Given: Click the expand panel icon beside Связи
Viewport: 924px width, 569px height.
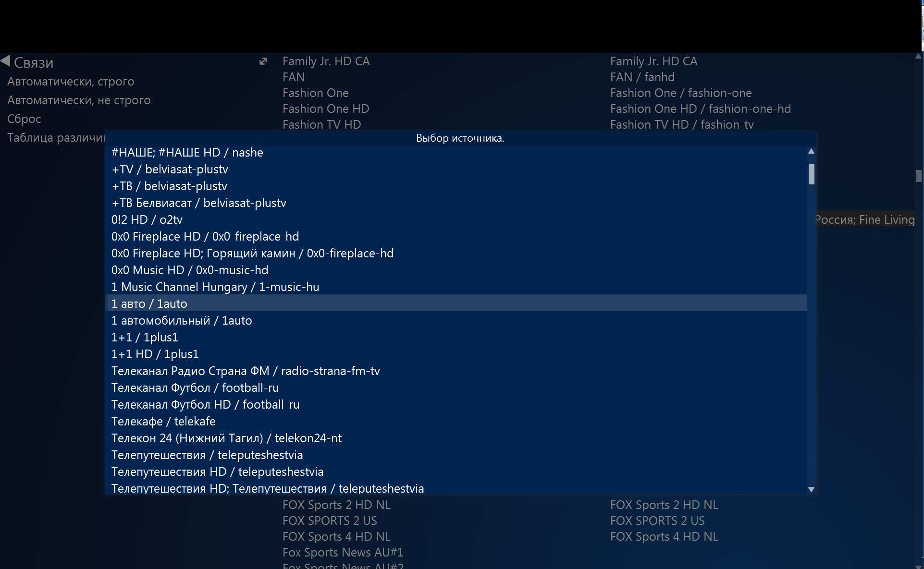Looking at the screenshot, I should pyautogui.click(x=263, y=61).
